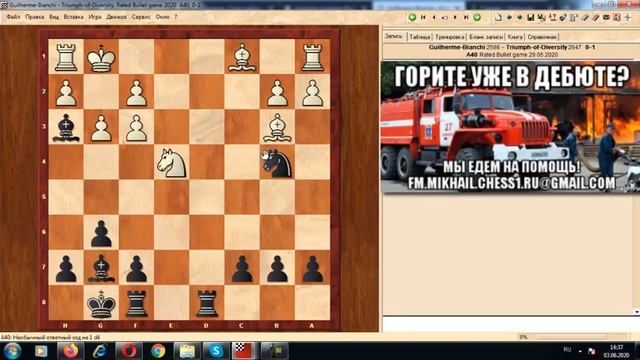Viewport: 640px width, 360px height.
Task: Open the Правка menu
Action: pos(34,17)
